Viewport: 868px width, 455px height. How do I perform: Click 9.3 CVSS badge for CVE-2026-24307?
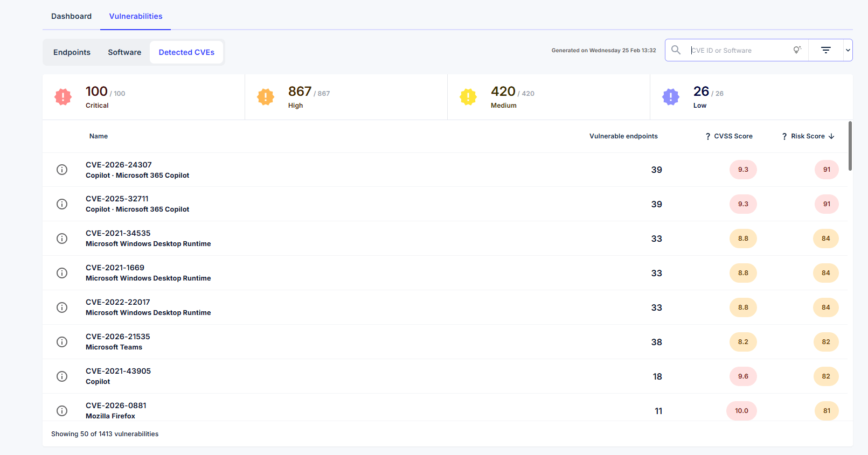[743, 170]
